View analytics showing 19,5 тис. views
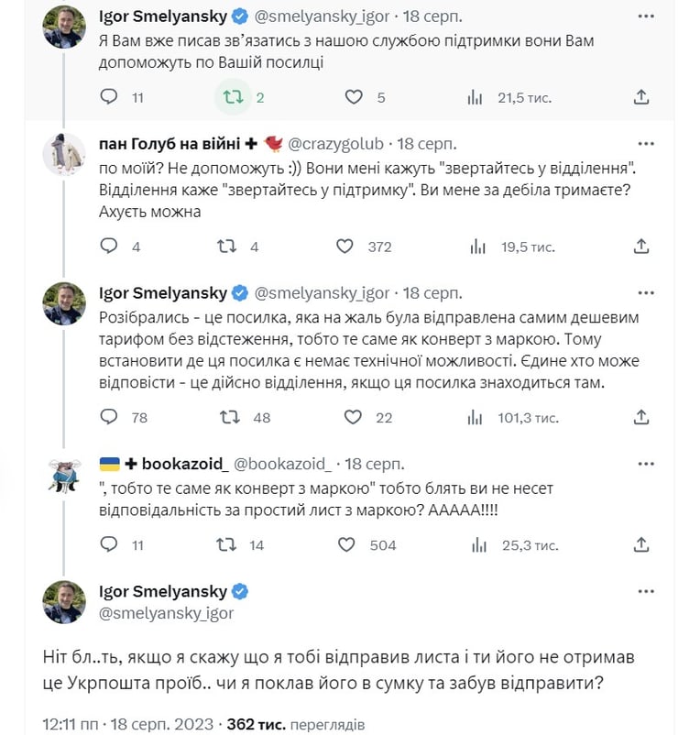This screenshot has height=735, width=700. point(512,247)
